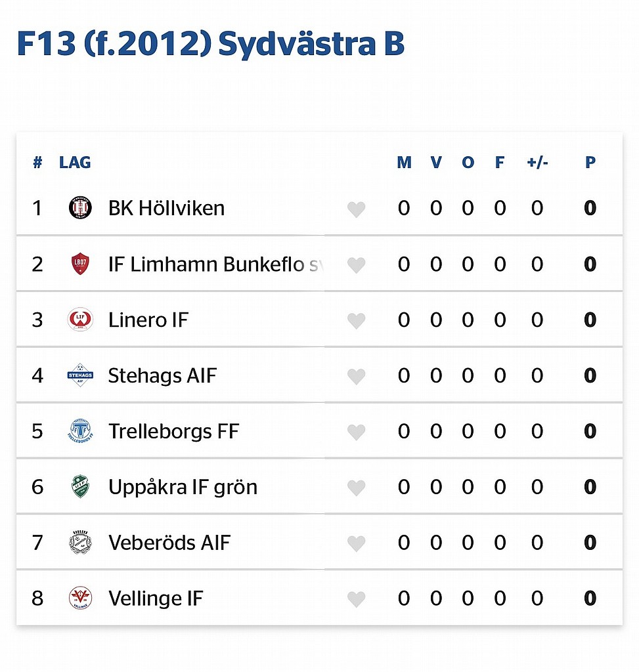This screenshot has width=639, height=672.
Task: Click the Uppåkra IF green shield
Action: pyautogui.click(x=80, y=486)
